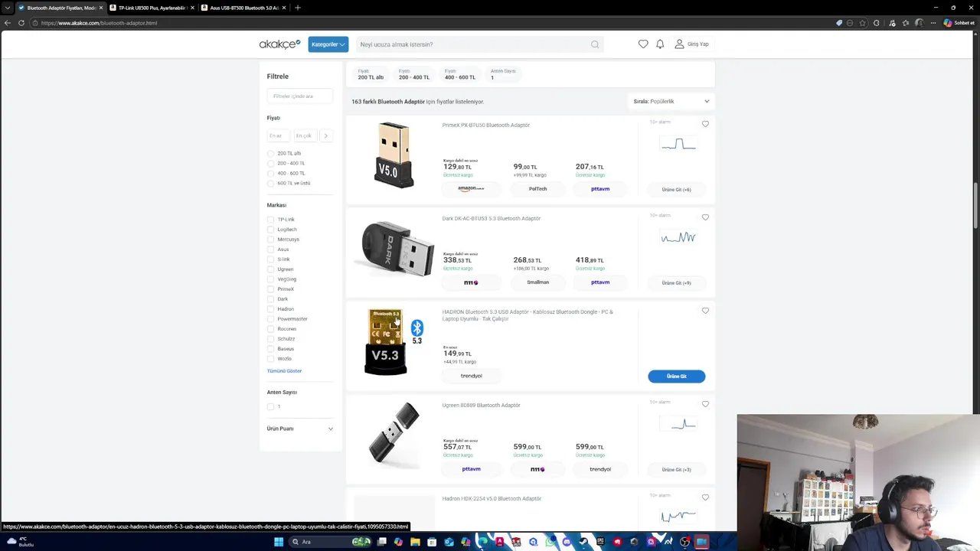Image resolution: width=980 pixels, height=551 pixels.
Task: Check the TP-Link brand checkbox
Action: tap(270, 220)
